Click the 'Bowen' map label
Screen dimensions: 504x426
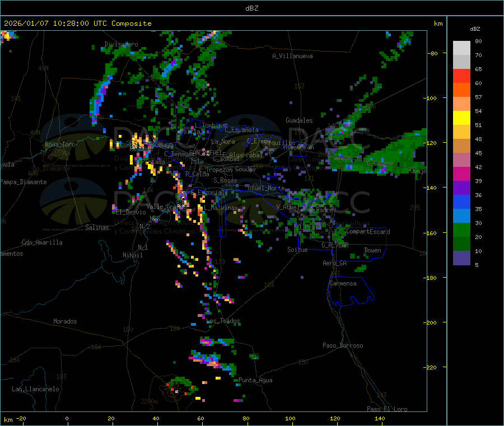click(x=372, y=250)
